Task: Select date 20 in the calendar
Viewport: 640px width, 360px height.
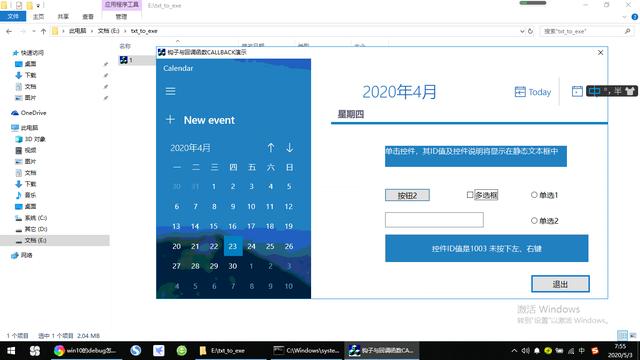Action: click(176, 246)
